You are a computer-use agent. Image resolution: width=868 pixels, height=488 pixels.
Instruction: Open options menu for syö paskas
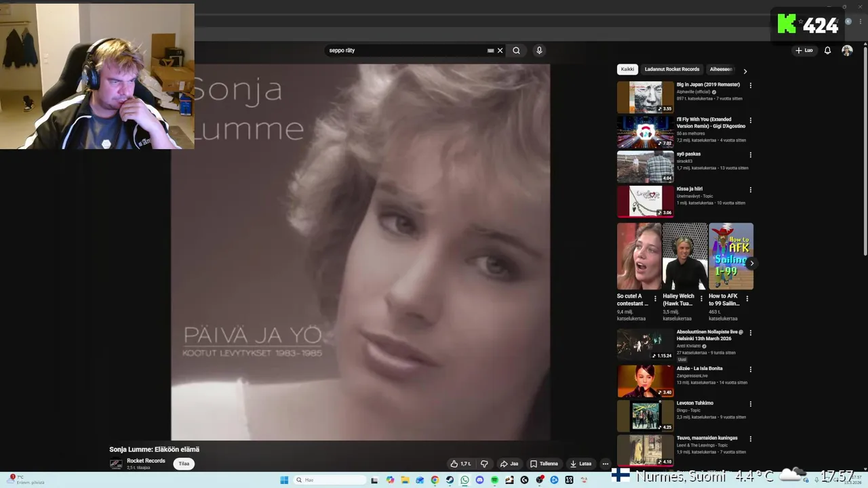coord(750,155)
